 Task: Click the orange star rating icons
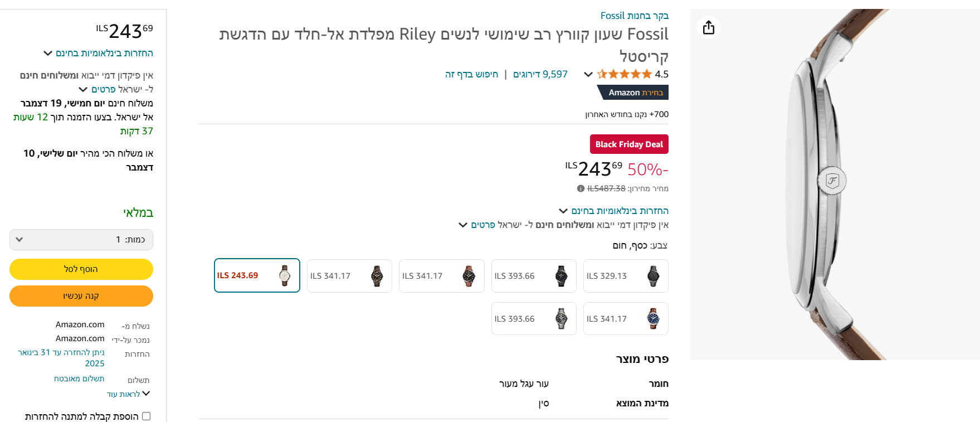[624, 74]
